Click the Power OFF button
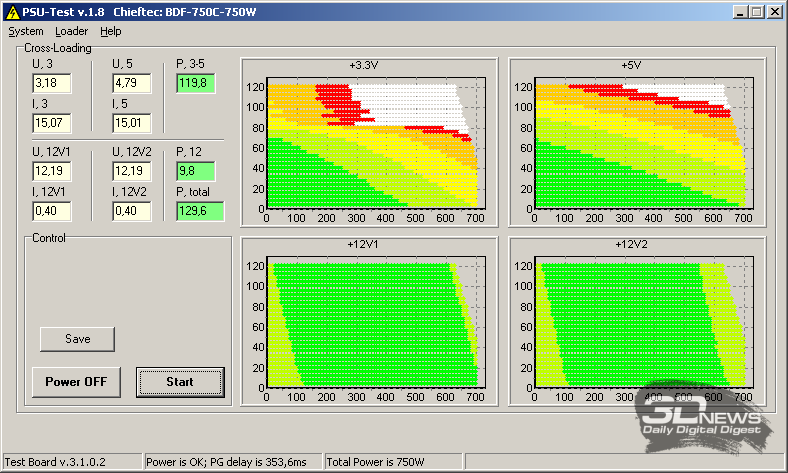This screenshot has width=788, height=473. pos(76,382)
